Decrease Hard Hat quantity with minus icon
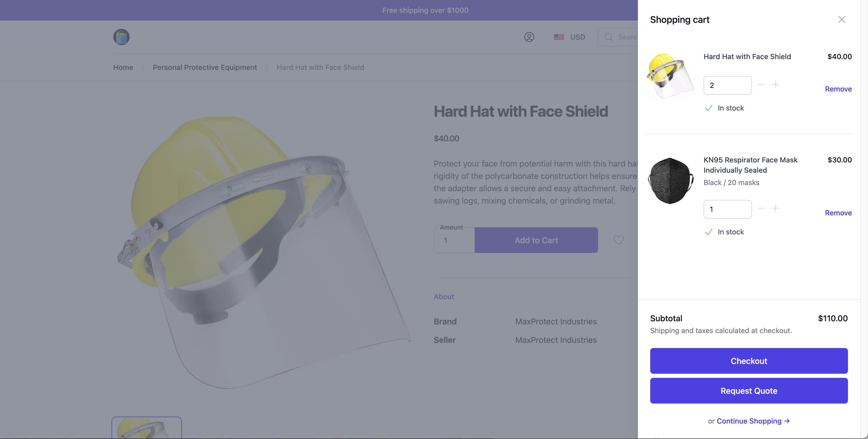 click(x=761, y=84)
